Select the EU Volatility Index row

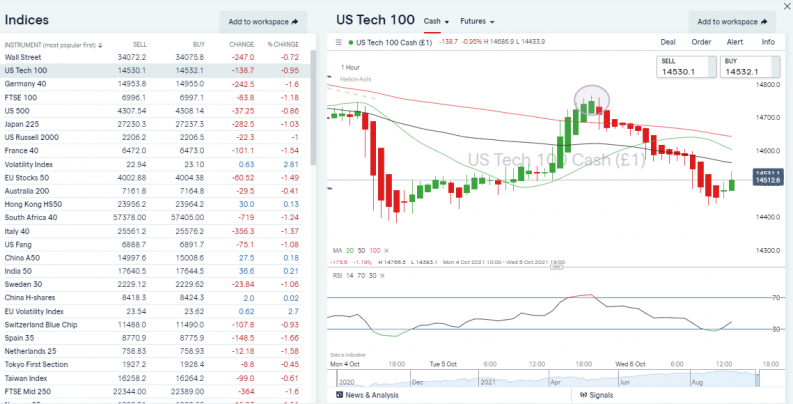pos(153,311)
